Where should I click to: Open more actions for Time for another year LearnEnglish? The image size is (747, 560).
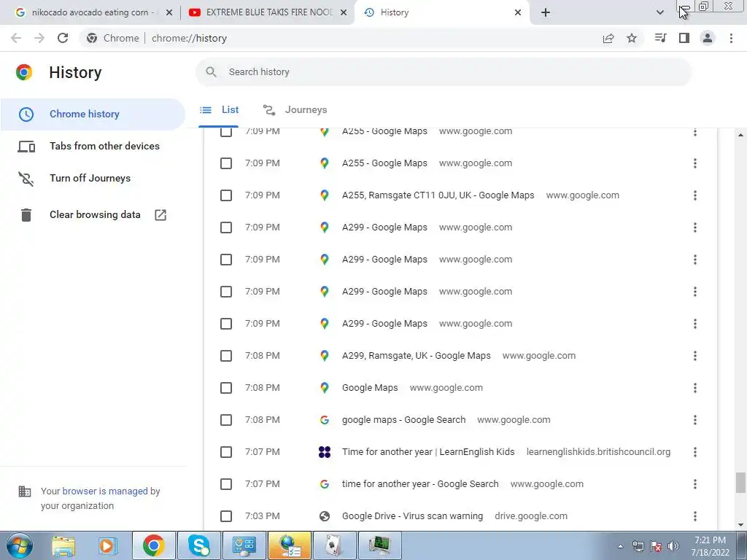695,452
